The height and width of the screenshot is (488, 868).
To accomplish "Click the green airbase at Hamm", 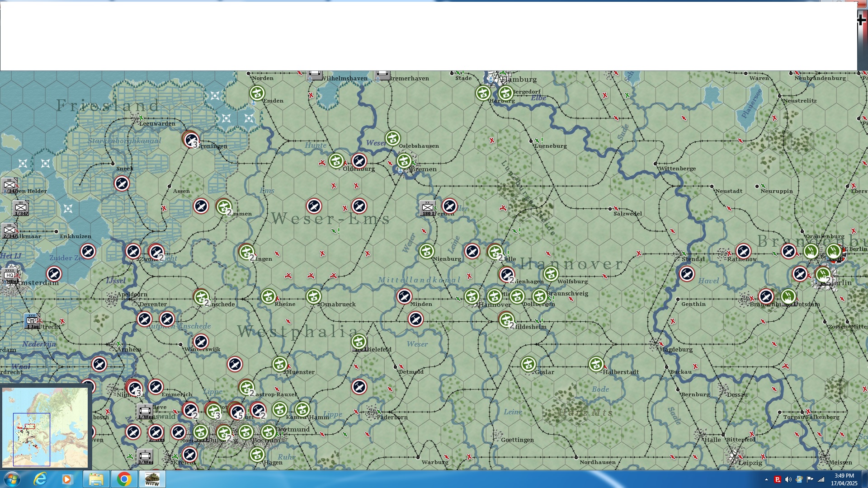I will (302, 409).
